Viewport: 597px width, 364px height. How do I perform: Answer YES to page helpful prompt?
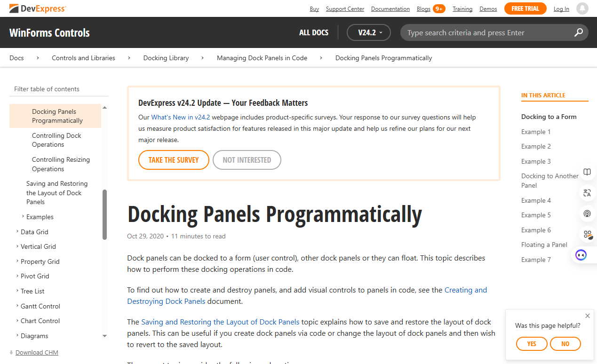click(x=532, y=344)
